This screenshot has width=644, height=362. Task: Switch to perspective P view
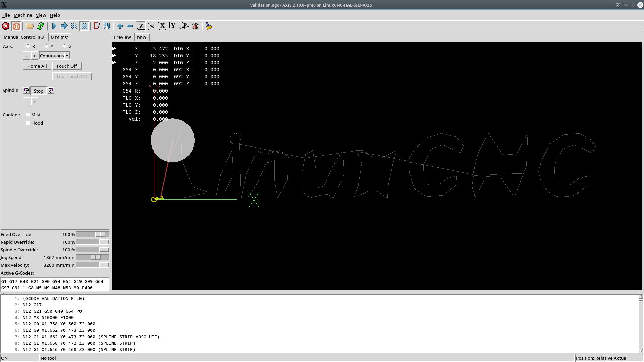click(184, 26)
